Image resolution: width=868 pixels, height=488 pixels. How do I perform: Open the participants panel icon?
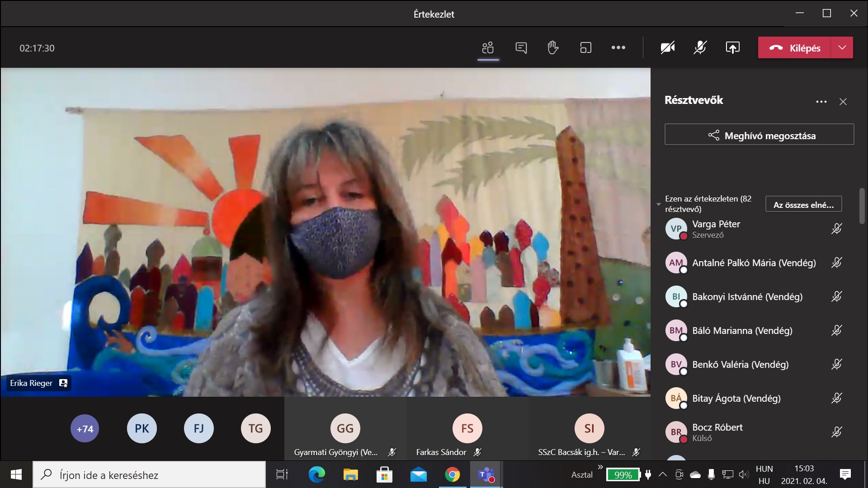[x=488, y=48]
